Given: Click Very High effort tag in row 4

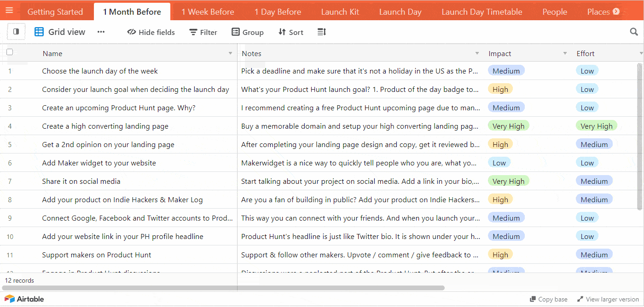Looking at the screenshot, I should [x=596, y=126].
